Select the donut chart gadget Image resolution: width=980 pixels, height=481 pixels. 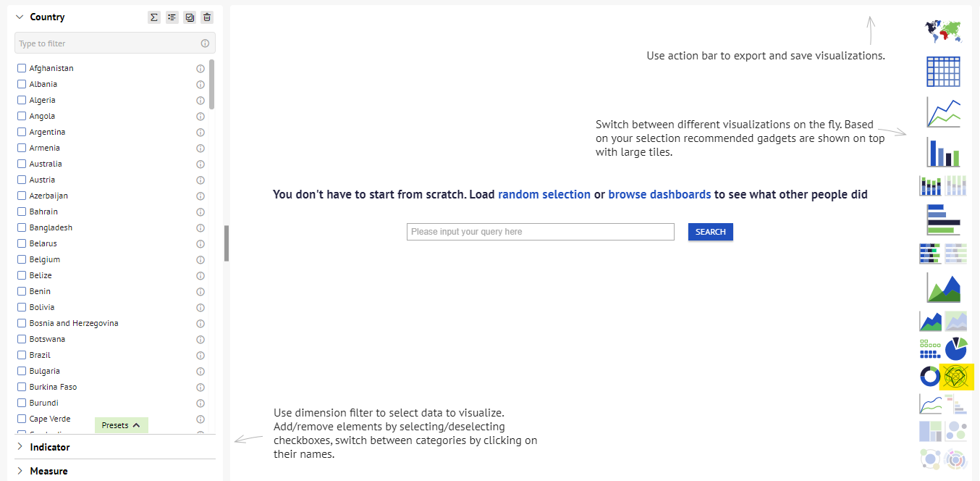click(x=930, y=376)
